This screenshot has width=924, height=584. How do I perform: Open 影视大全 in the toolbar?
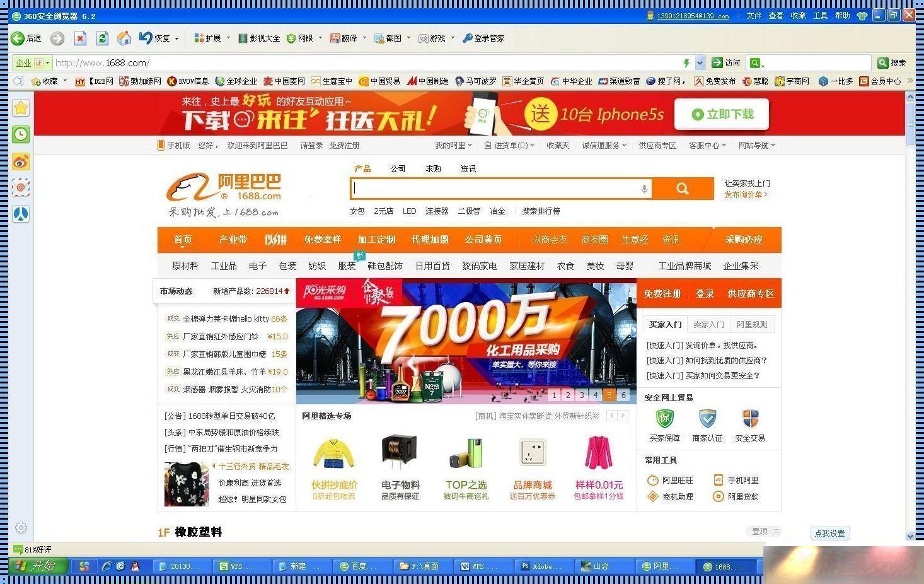point(259,38)
